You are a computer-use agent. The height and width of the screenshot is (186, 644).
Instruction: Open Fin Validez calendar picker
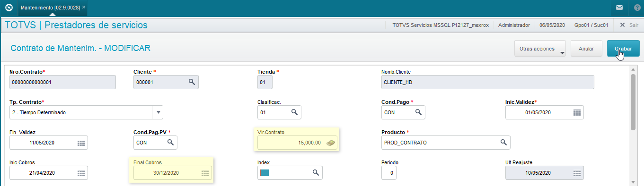[81, 143]
